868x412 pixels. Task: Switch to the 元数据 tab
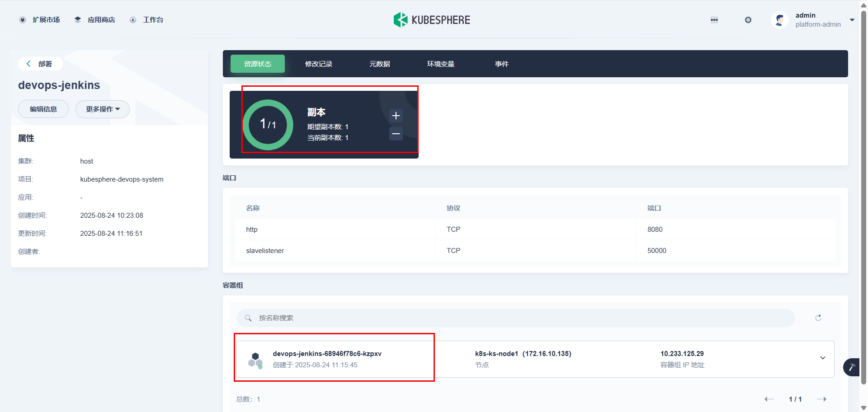380,64
